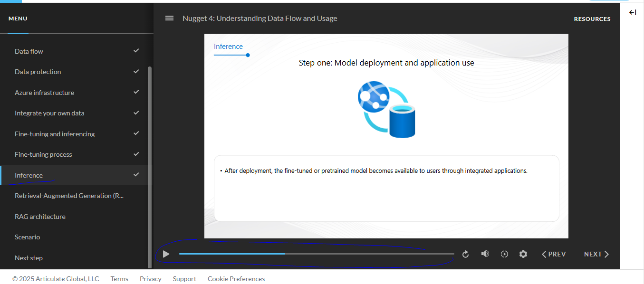Open Retrieval-Augmented Generation lesson
This screenshot has height=284, width=644.
(x=77, y=196)
